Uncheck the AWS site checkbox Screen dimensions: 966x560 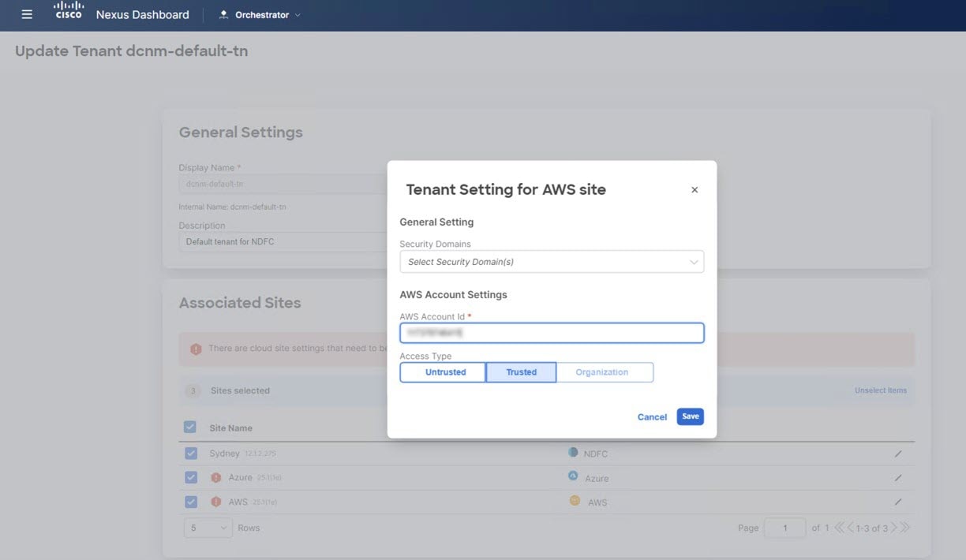(191, 502)
